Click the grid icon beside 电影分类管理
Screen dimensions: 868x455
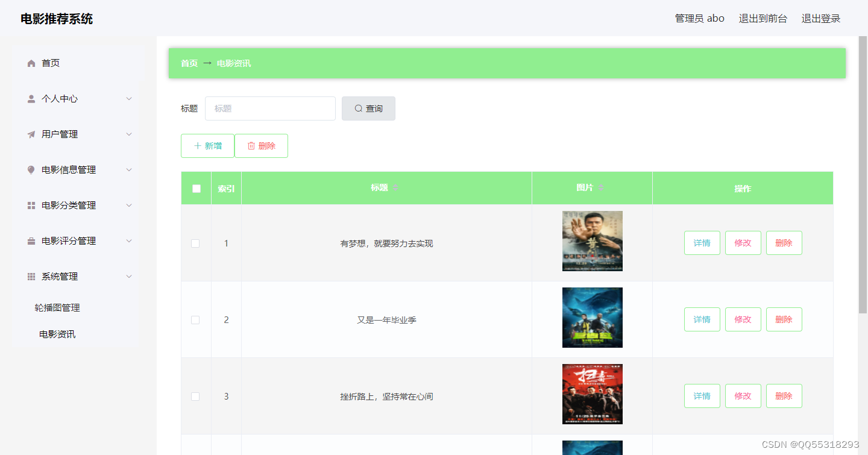coord(31,206)
